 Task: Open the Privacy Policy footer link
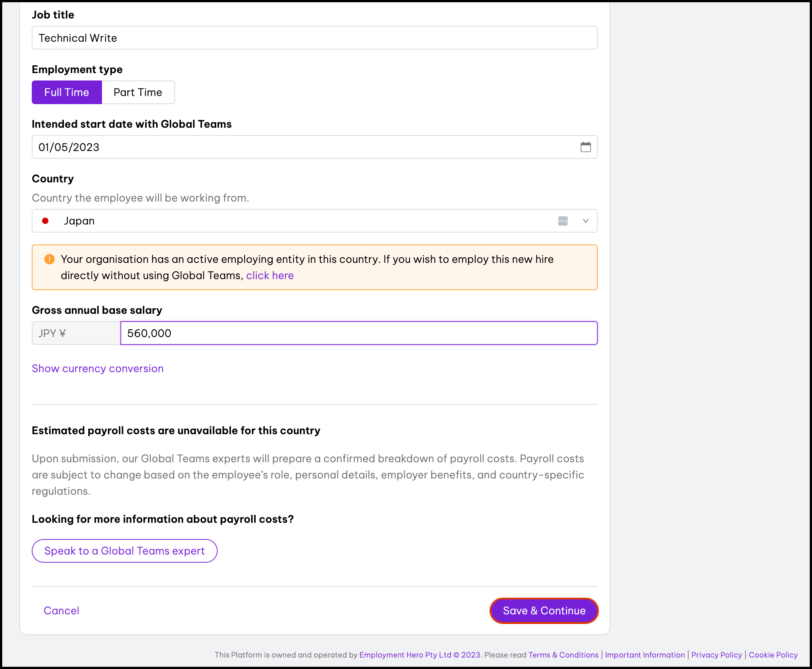(716, 655)
